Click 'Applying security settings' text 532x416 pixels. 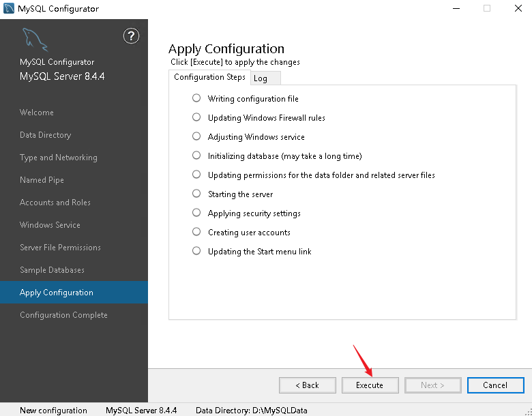[x=254, y=213]
